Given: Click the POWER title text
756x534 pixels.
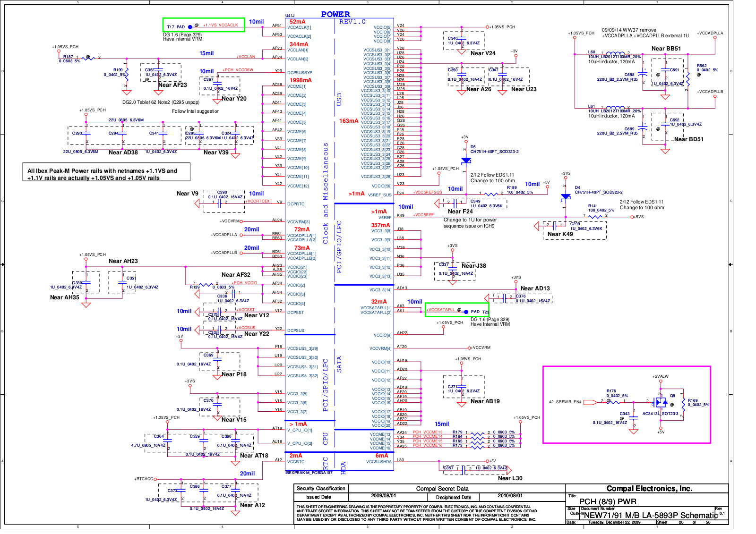Looking at the screenshot, I should (x=335, y=14).
